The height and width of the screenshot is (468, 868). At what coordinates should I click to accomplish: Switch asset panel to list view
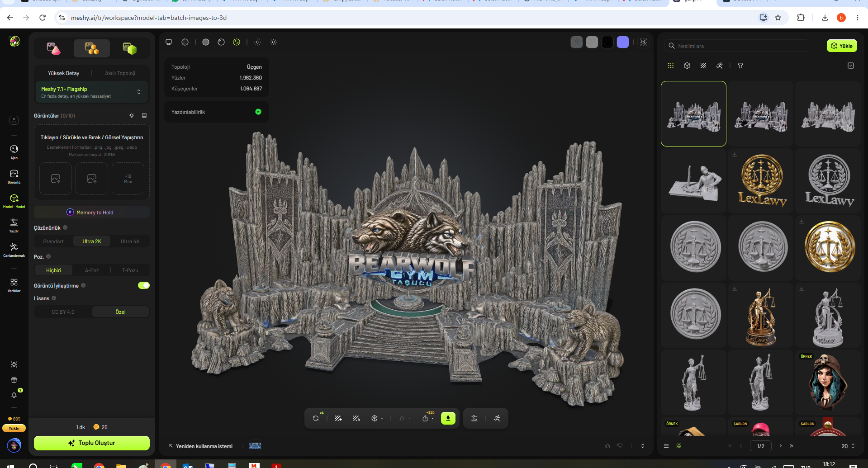(x=666, y=446)
